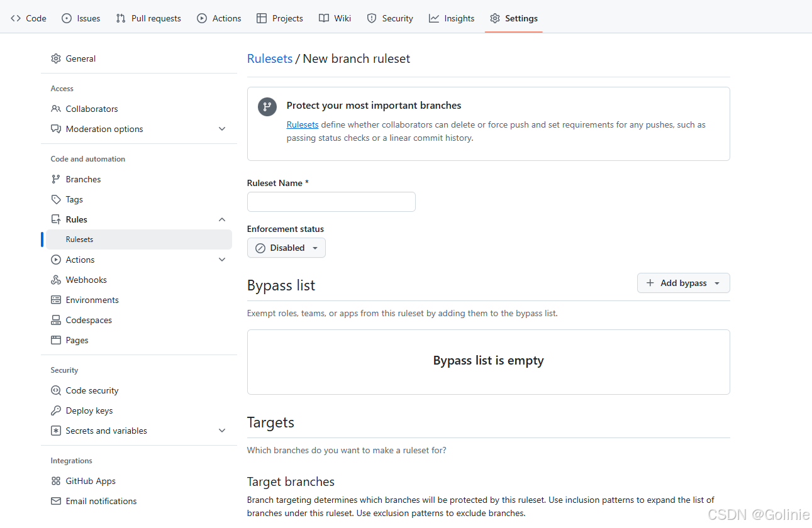The width and height of the screenshot is (812, 528).
Task: Open the Add bypass dropdown
Action: point(684,283)
